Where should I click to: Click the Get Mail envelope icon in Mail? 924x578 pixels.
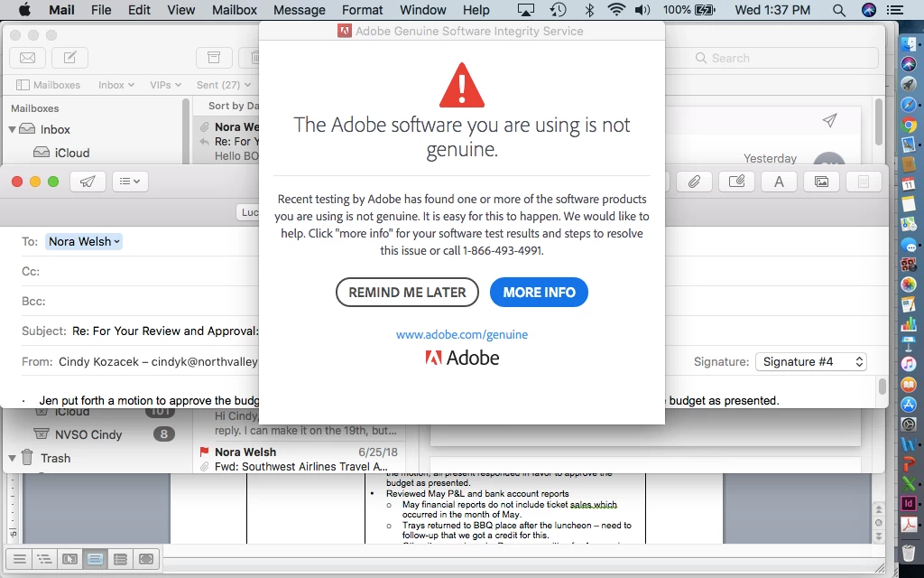click(28, 57)
